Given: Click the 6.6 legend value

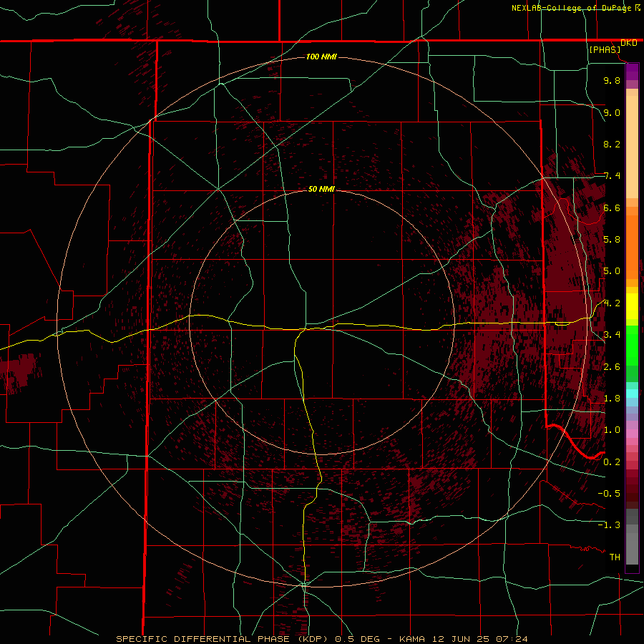Looking at the screenshot, I should 612,208.
